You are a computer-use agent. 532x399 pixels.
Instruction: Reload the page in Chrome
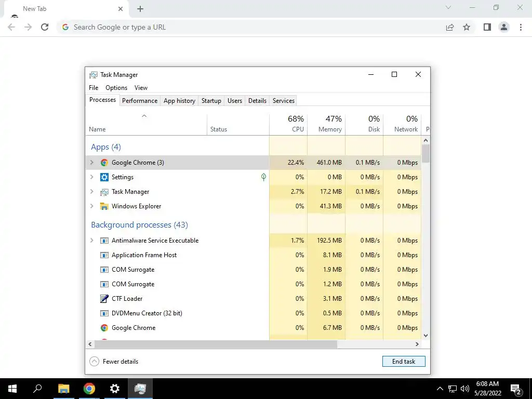pos(45,27)
